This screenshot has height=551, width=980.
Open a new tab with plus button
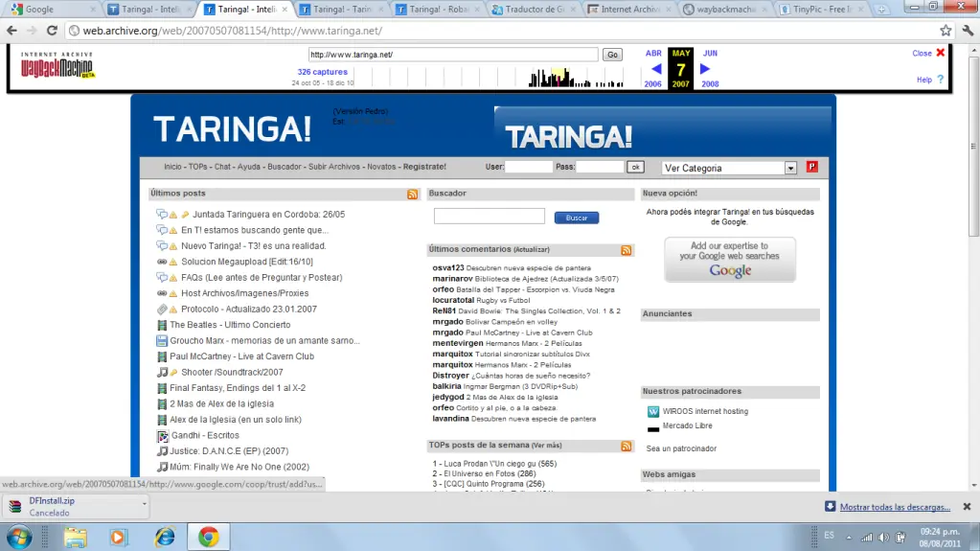coord(880,10)
